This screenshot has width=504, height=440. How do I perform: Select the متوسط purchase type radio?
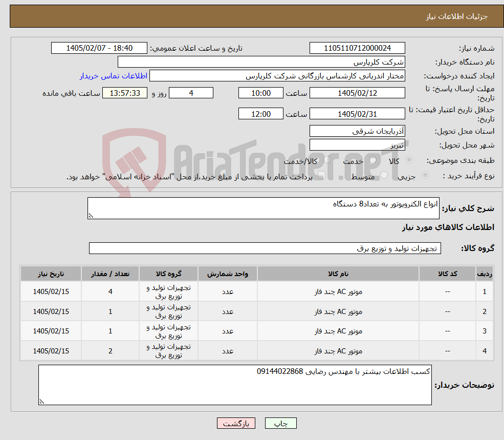[x=384, y=175]
